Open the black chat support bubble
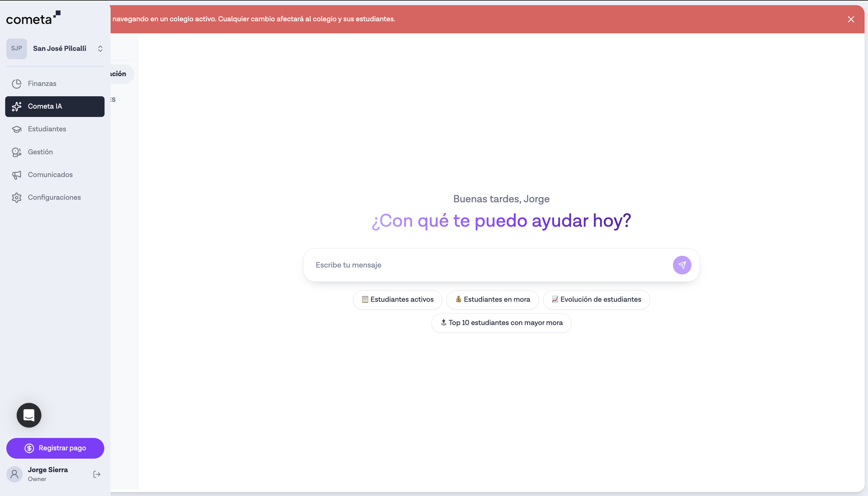 [x=29, y=415]
